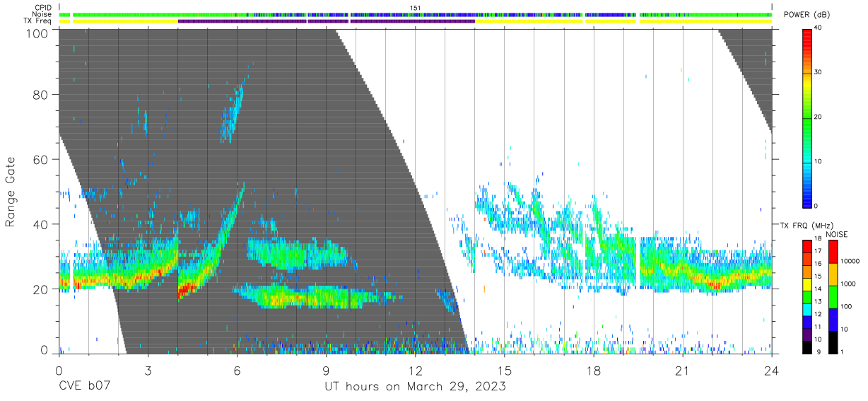Click the Range Gate axis title

tap(11, 192)
